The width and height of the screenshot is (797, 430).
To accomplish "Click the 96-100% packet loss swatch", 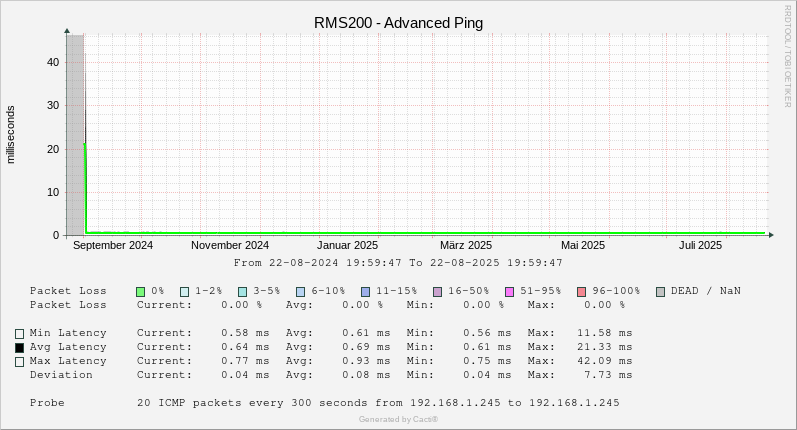I will [x=582, y=292].
